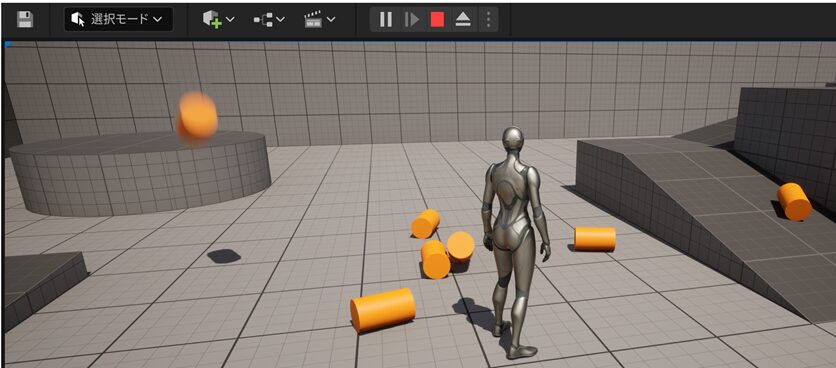Select the orange cylinder on the ramp
This screenshot has height=368, width=836.
794,201
